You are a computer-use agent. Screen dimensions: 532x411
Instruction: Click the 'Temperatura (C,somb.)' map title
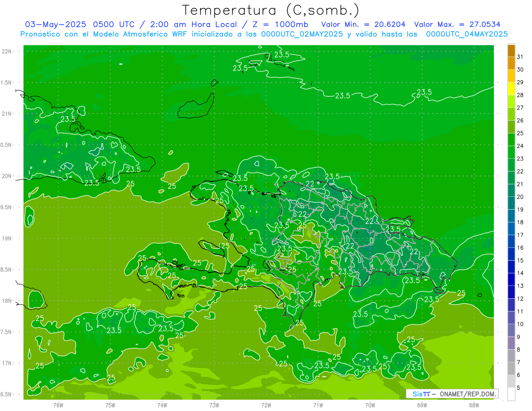(x=271, y=10)
